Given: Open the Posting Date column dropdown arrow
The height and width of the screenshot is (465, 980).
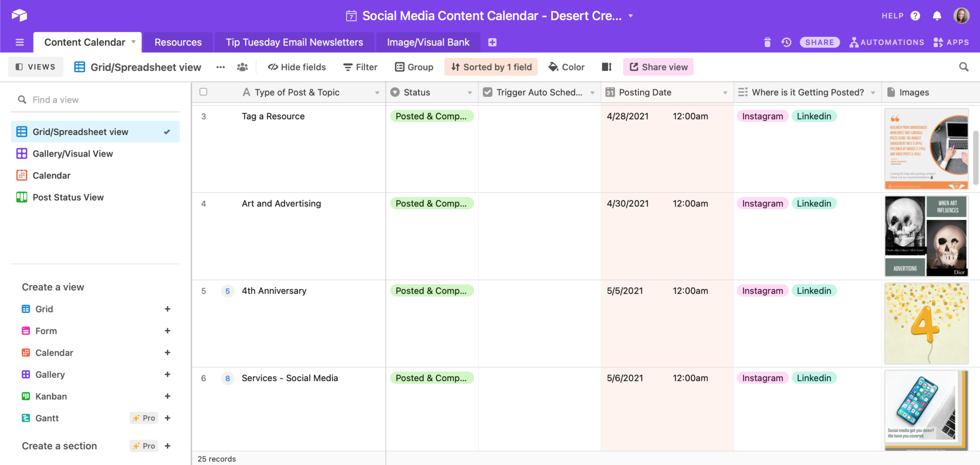Looking at the screenshot, I should (x=725, y=92).
